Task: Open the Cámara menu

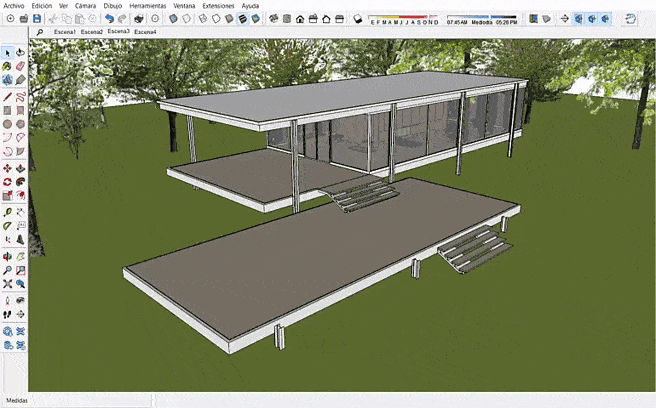Action: tap(85, 6)
